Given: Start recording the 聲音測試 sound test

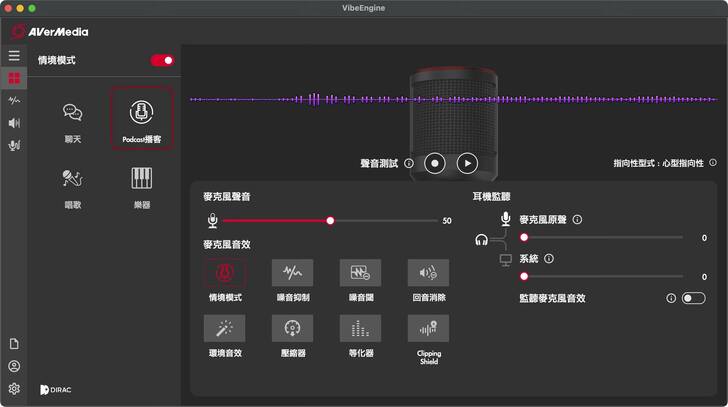Looking at the screenshot, I should (x=434, y=162).
